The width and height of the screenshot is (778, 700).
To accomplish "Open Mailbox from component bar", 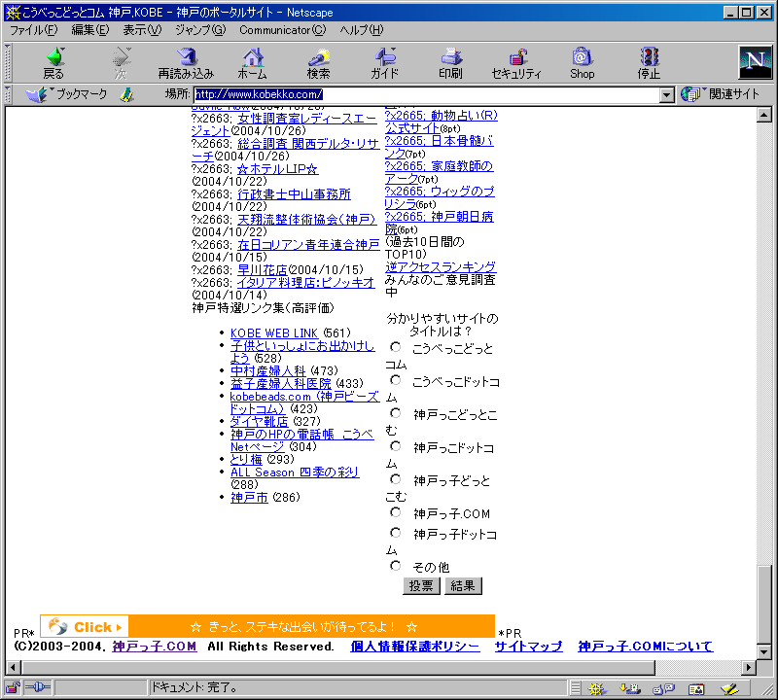I will pos(630,688).
